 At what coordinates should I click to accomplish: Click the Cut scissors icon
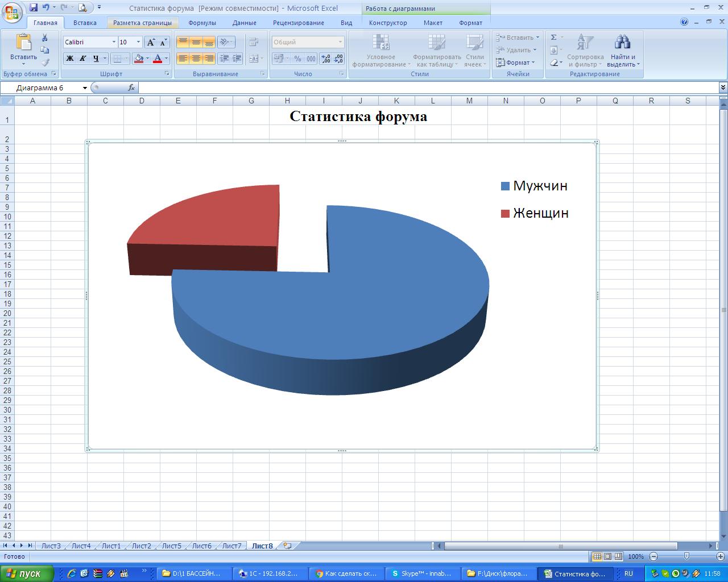click(45, 38)
